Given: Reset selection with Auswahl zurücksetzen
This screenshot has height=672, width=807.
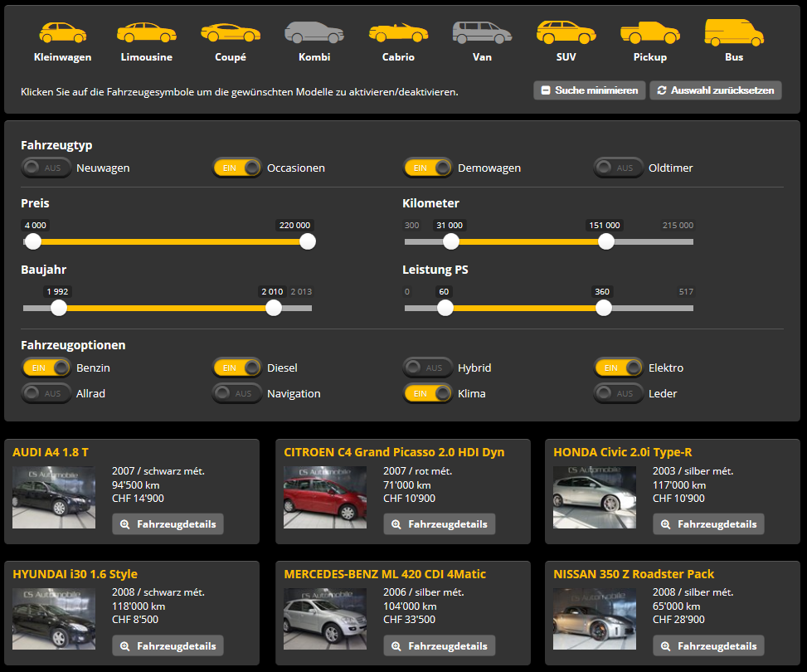Looking at the screenshot, I should (715, 90).
